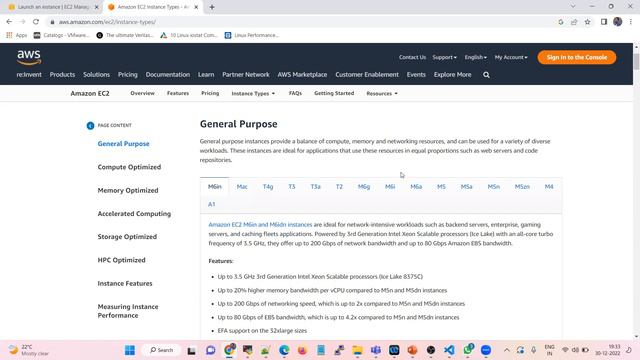The image size is (640, 360).
Task: Open WhatsApp from the taskbar
Action: 468,350
